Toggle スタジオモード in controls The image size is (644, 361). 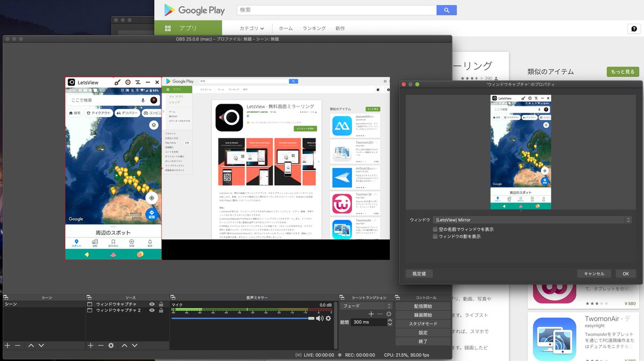pos(423,324)
